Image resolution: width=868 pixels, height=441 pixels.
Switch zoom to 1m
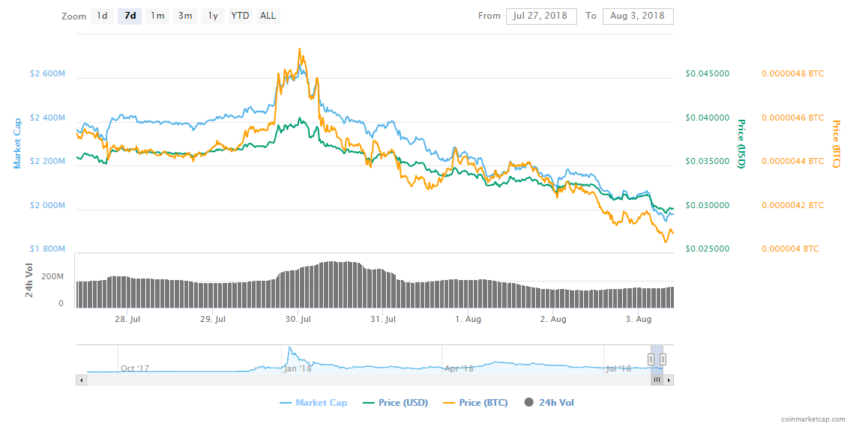click(x=157, y=16)
